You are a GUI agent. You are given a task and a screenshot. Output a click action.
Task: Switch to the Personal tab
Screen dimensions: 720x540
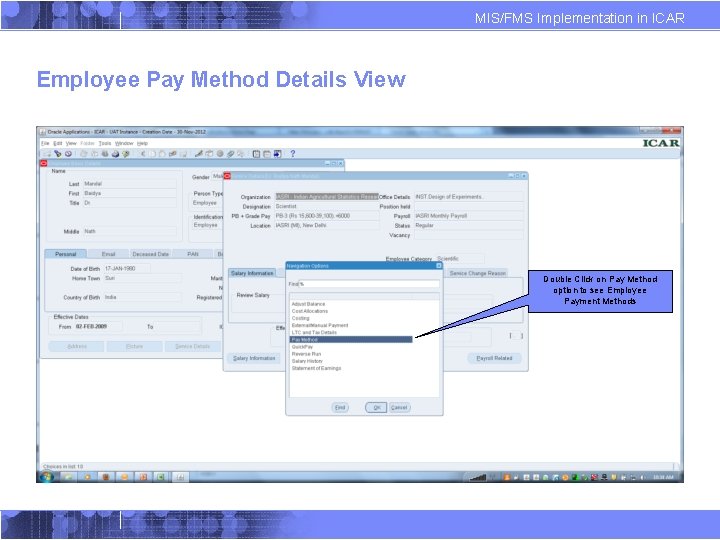(66, 254)
